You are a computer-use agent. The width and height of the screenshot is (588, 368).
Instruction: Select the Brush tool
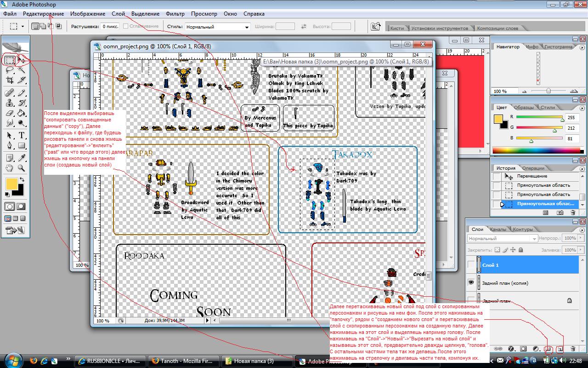click(22, 92)
